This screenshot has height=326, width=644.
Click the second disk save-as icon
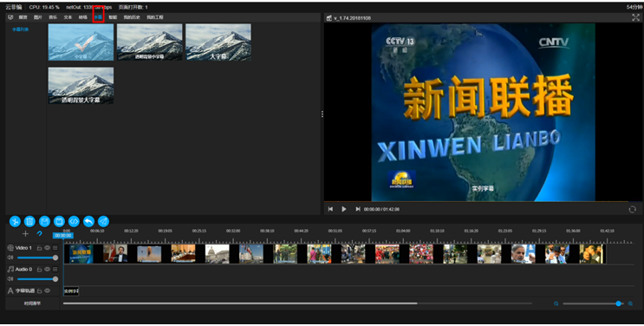click(x=59, y=222)
